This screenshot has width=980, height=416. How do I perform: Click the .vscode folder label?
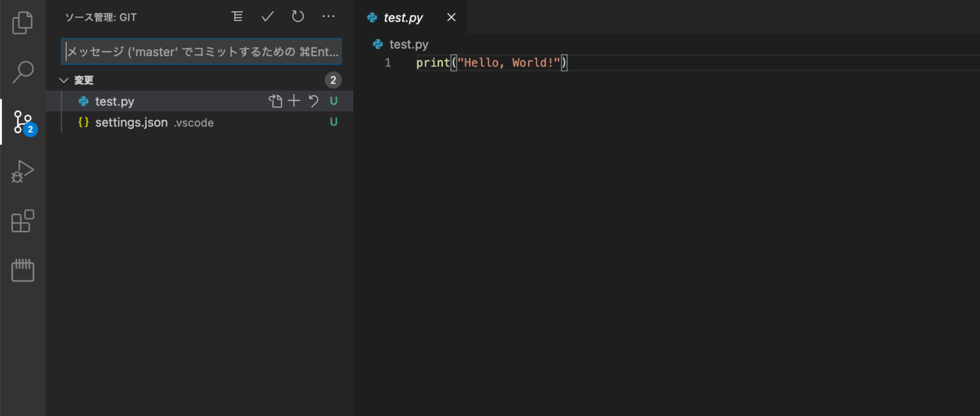tap(194, 123)
